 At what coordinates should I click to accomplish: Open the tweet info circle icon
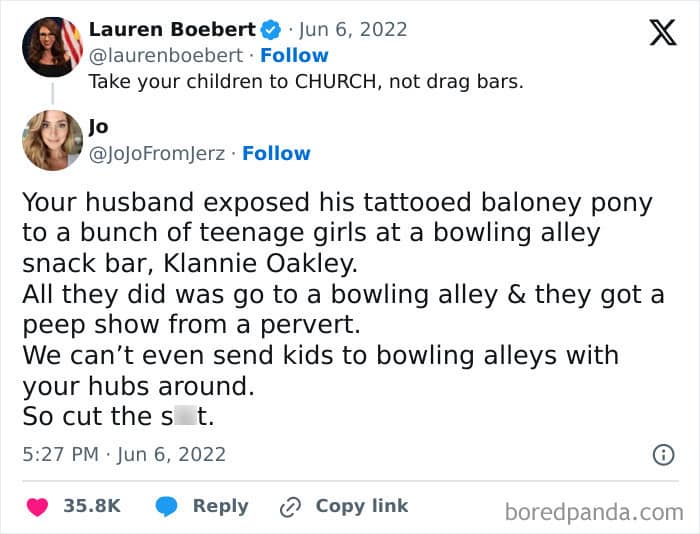(663, 455)
